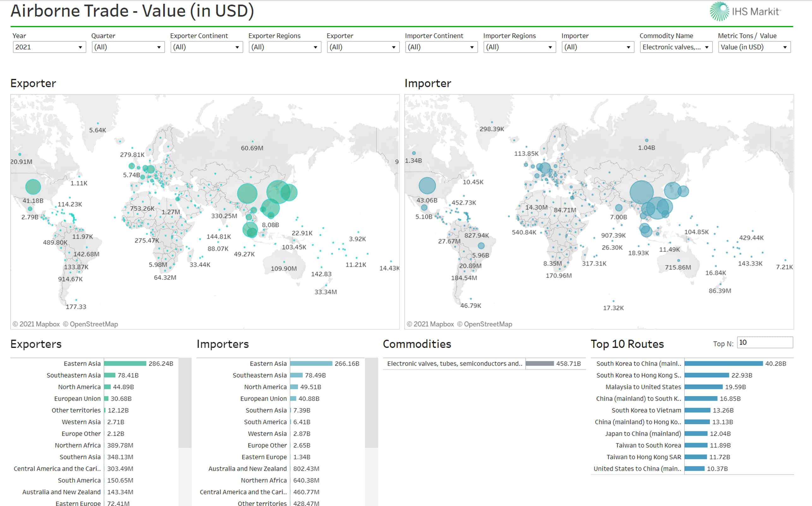812x506 pixels.
Task: Select the Southeastern Asia bar in Importers
Action: click(x=296, y=375)
